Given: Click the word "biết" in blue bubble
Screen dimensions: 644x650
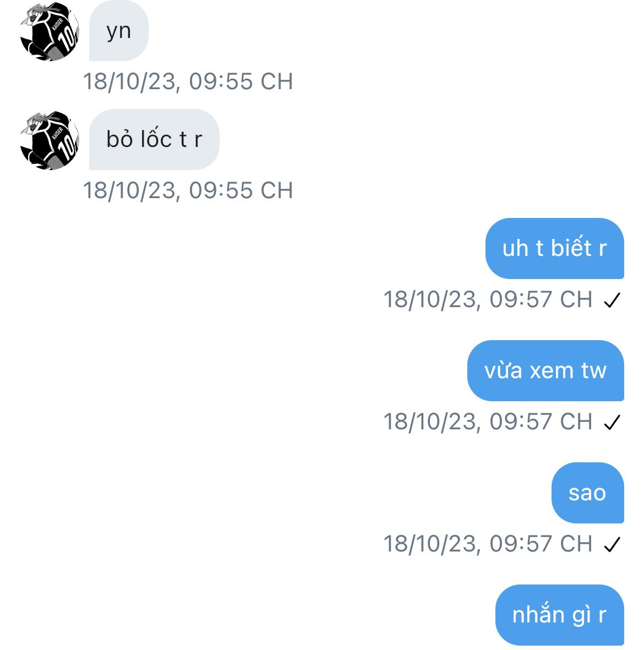Looking at the screenshot, I should click(571, 247).
